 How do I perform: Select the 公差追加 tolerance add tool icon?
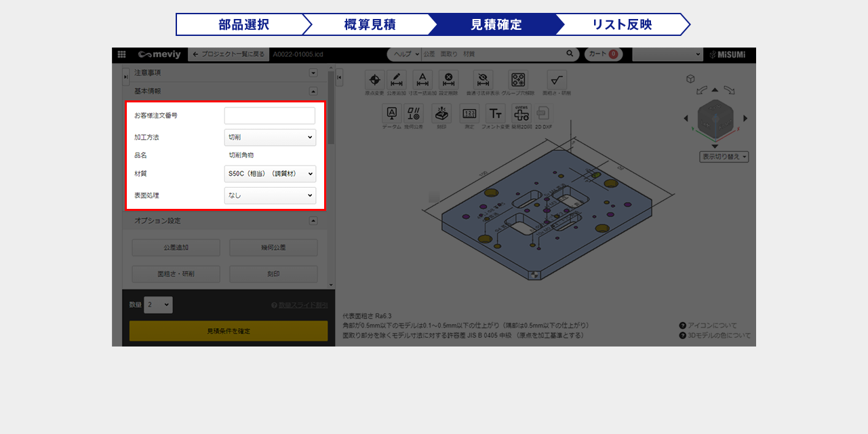tap(397, 79)
